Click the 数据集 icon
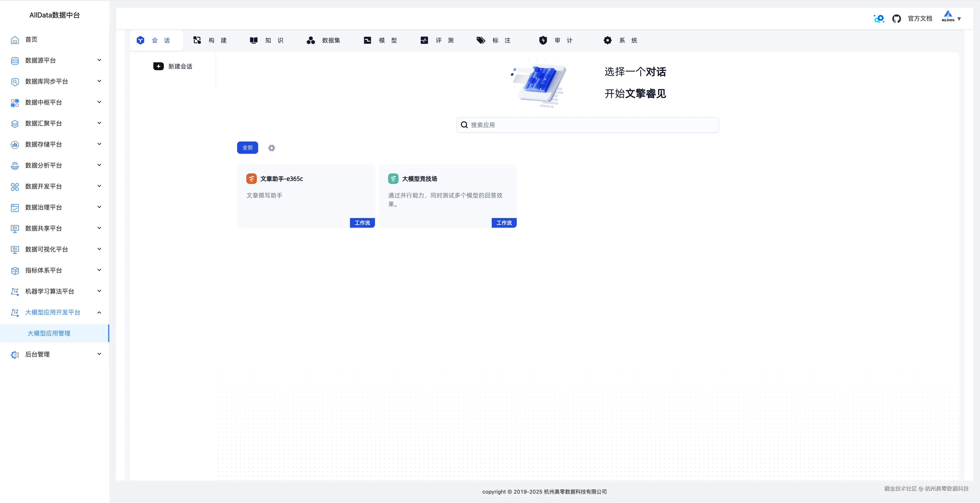The height and width of the screenshot is (503, 980). (x=311, y=40)
